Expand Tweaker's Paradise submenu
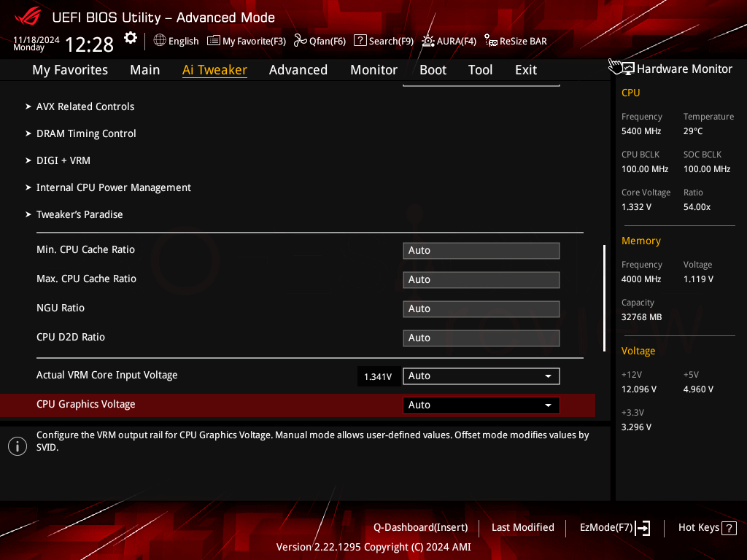The image size is (747, 560). pyautogui.click(x=80, y=215)
